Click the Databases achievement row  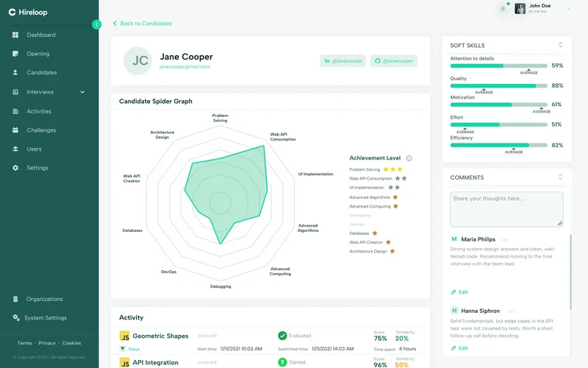(363, 233)
